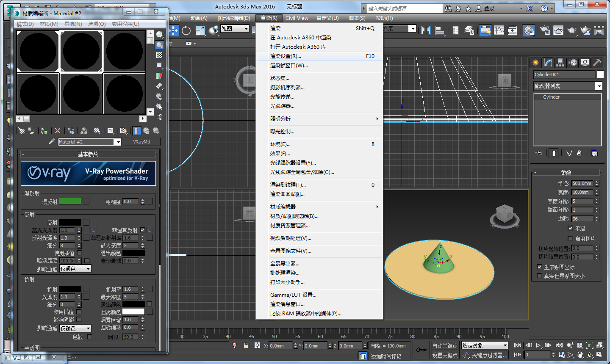This screenshot has height=364, width=610.
Task: Toggle 生成贴图坐标 checkbox
Action: [539, 267]
